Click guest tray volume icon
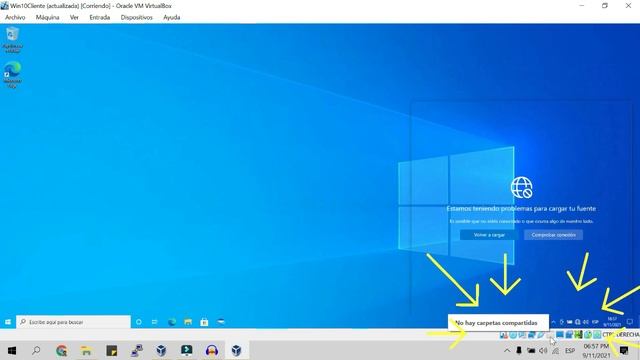This screenshot has height=360, width=640. (x=585, y=322)
